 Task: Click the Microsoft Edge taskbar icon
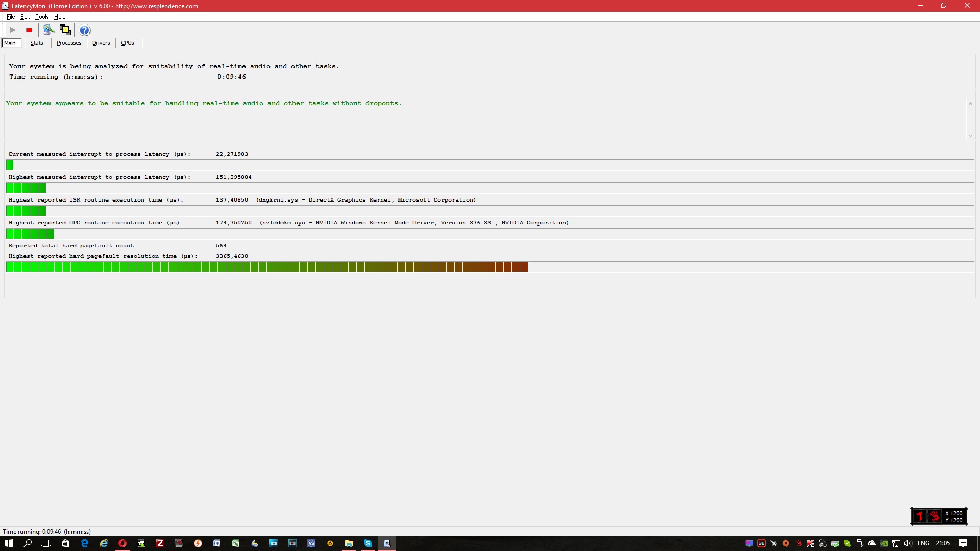[x=85, y=543]
